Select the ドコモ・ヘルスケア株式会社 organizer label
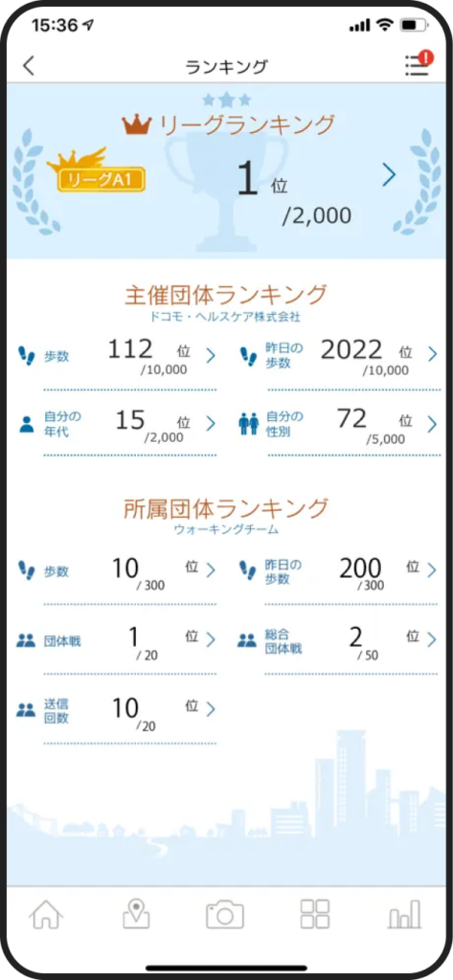This screenshot has height=980, width=453. [225, 318]
